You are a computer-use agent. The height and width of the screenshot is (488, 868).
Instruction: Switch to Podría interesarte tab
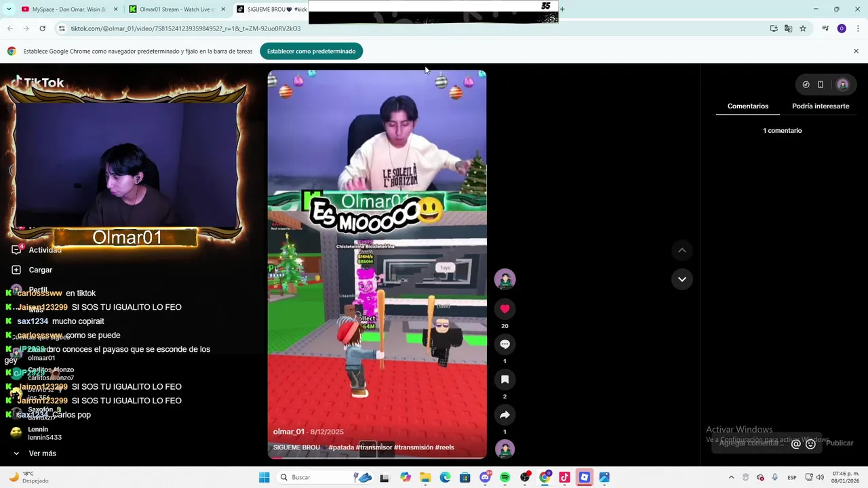click(x=821, y=106)
